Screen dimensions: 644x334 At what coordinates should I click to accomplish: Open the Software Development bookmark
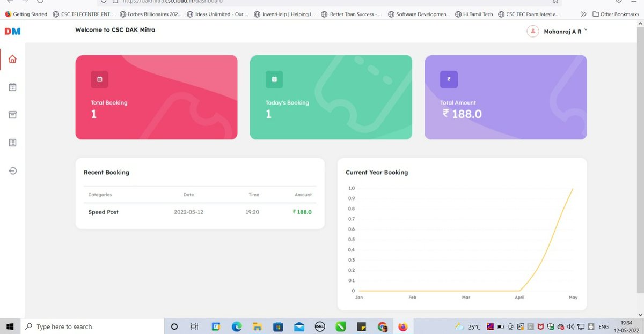point(419,14)
